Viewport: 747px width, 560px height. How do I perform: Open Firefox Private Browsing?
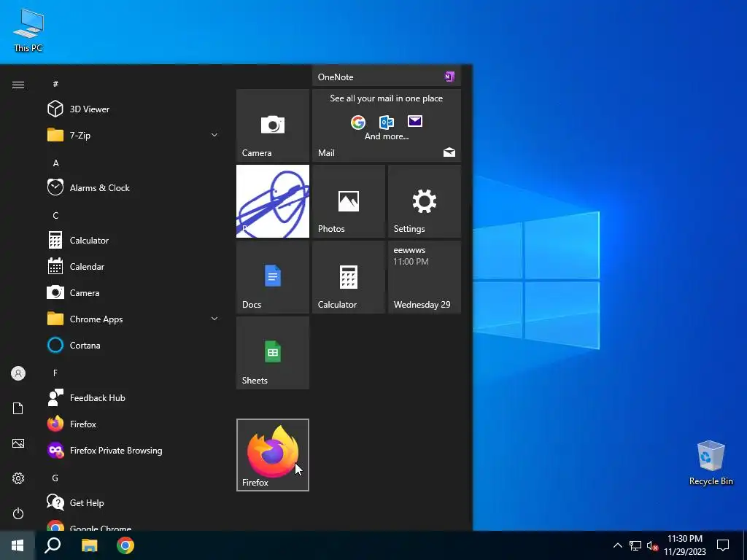click(133, 450)
